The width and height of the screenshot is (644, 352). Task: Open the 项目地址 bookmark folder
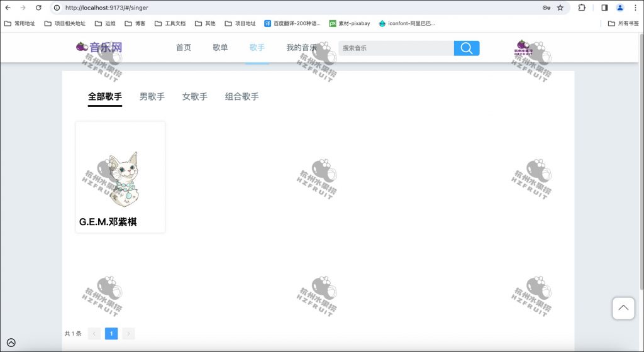(240, 23)
